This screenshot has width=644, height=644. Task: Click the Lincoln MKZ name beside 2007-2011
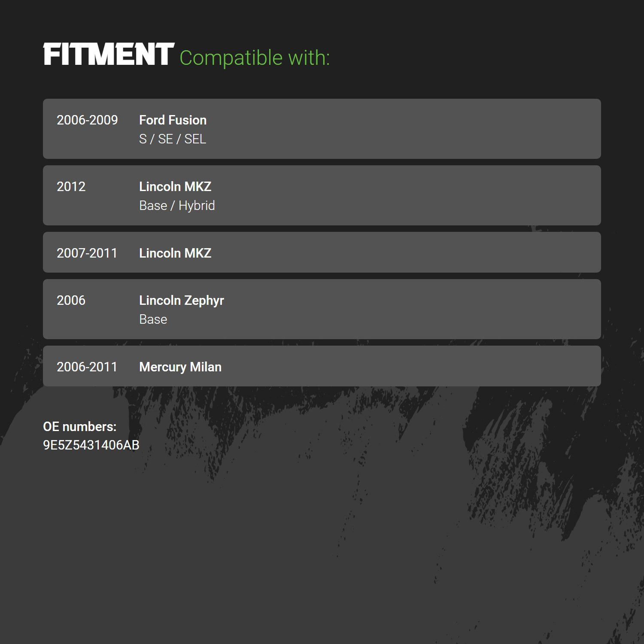point(175,253)
